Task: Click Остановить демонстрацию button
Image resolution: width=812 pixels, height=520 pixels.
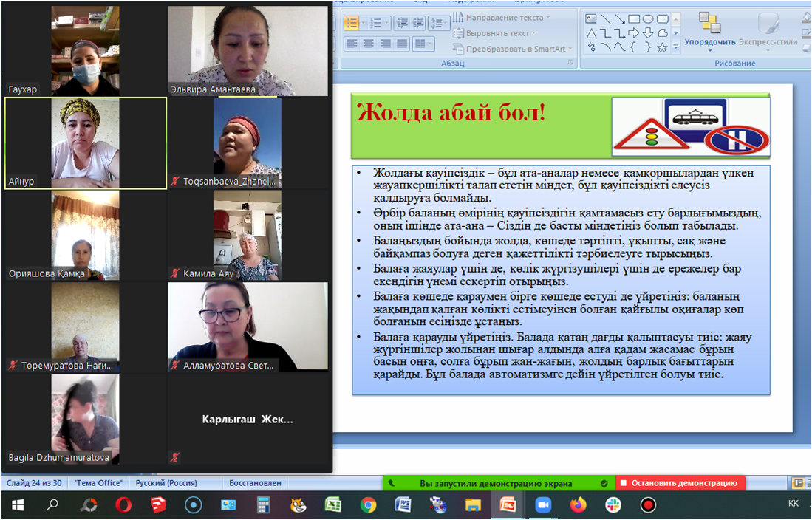Action: click(680, 483)
